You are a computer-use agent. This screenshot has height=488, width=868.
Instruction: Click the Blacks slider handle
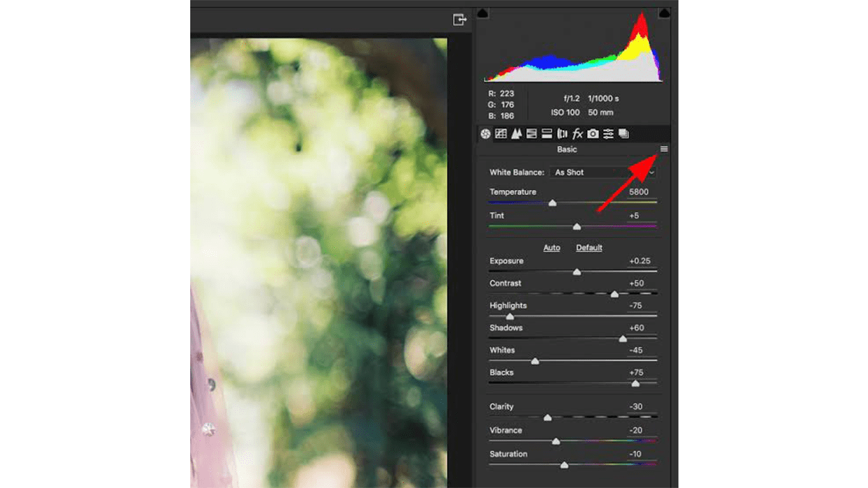coord(635,384)
